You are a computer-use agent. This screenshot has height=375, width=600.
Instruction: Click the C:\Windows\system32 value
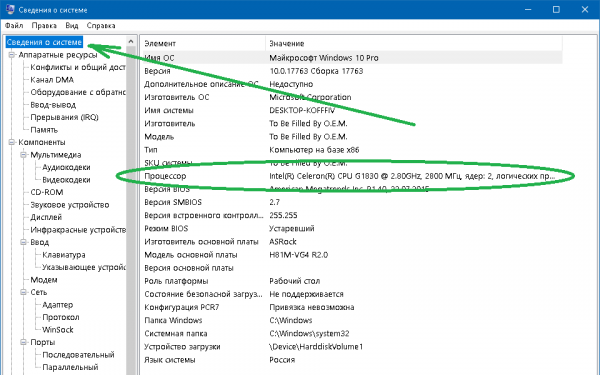point(309,333)
